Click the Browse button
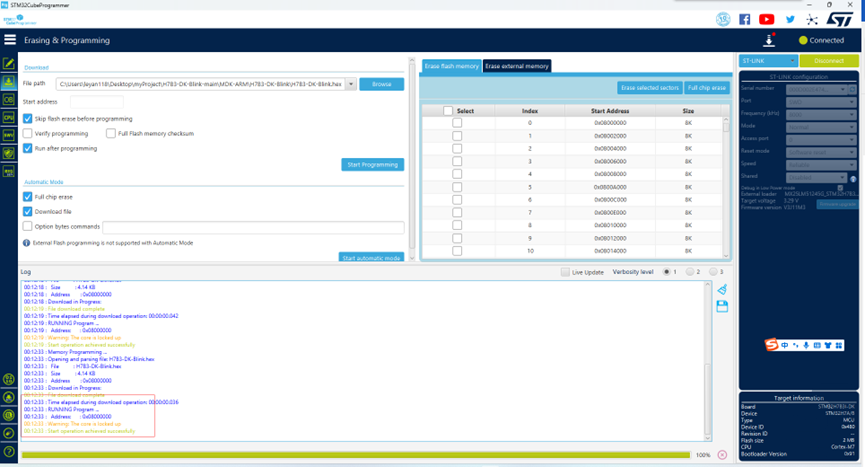This screenshot has height=467, width=865. 381,84
